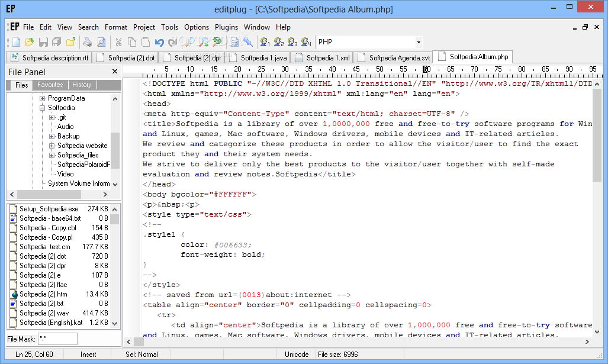Click the Replace toolbar icon
This screenshot has height=364, width=608.
point(217,42)
